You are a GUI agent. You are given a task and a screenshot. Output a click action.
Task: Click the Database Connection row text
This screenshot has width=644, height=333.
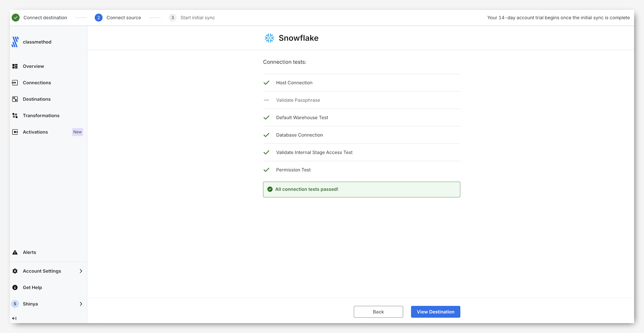[x=299, y=135]
